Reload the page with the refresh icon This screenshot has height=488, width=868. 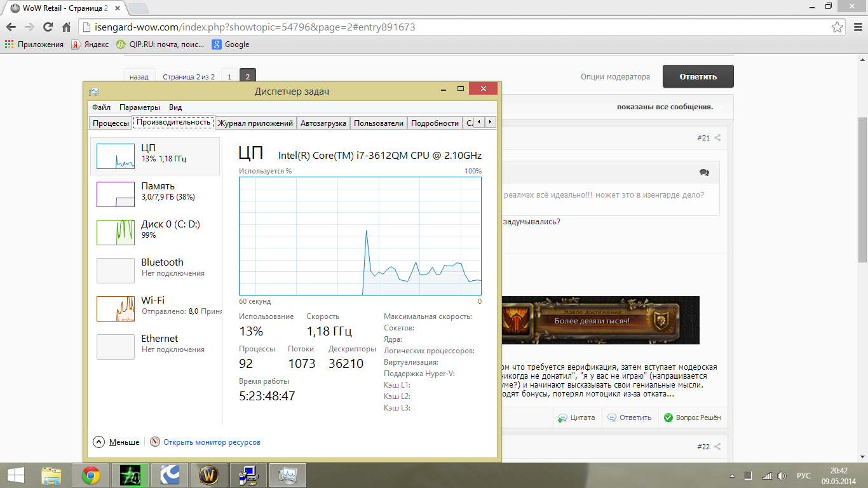48,27
